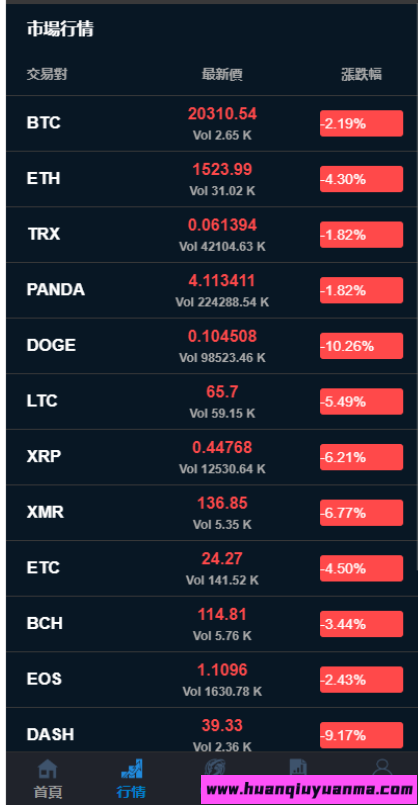Open the 首頁 home tab icon
This screenshot has width=418, height=805.
coord(48,769)
